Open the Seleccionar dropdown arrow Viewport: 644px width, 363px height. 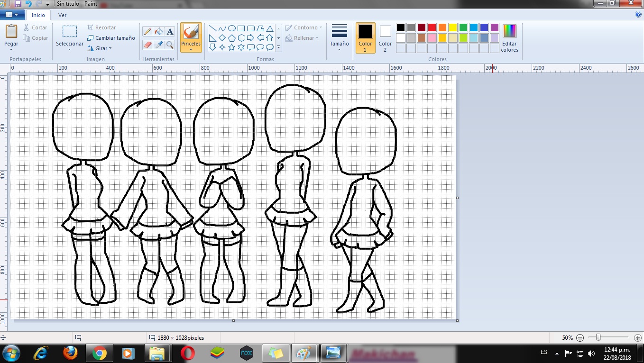tap(70, 50)
